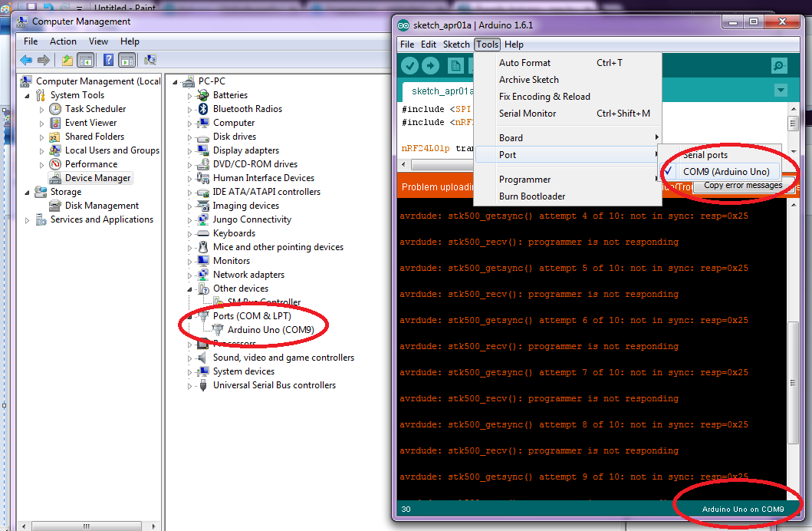Viewport: 812px width, 531px height.
Task: Click the left pane horizontal scrollbar
Action: [86, 526]
